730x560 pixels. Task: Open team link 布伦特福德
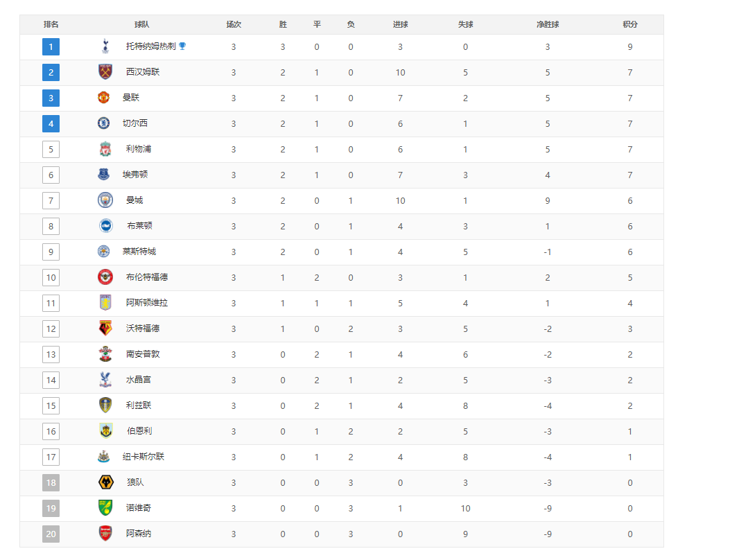pos(147,277)
